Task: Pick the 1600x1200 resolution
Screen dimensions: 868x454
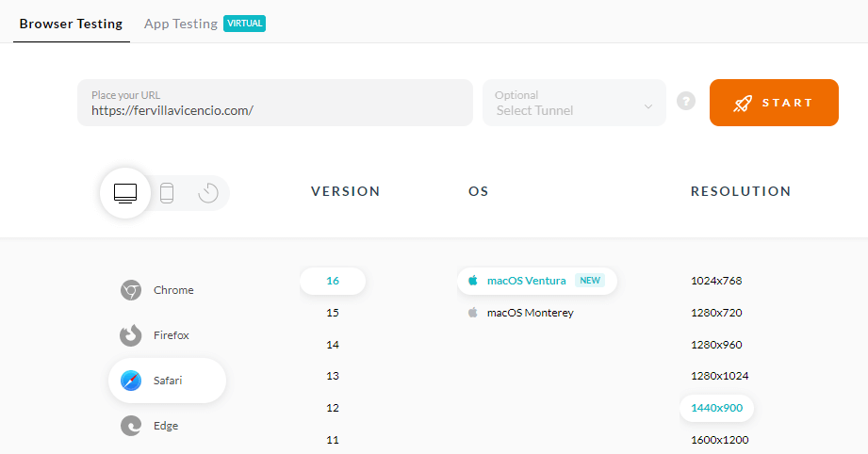Action: pyautogui.click(x=720, y=440)
